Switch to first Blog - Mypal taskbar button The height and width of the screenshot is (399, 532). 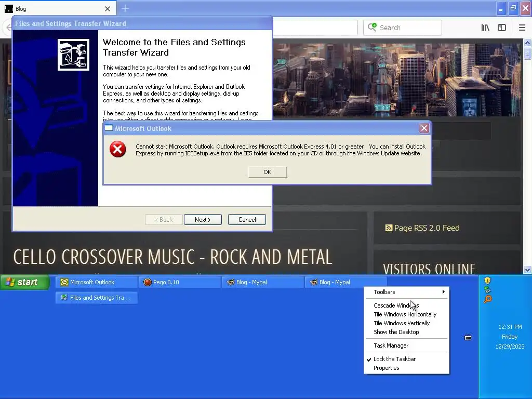[263, 282]
